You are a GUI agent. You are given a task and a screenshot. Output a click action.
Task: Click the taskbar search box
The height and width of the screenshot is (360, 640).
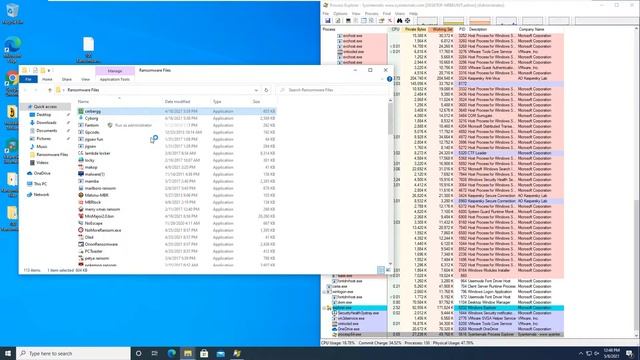tap(73, 353)
